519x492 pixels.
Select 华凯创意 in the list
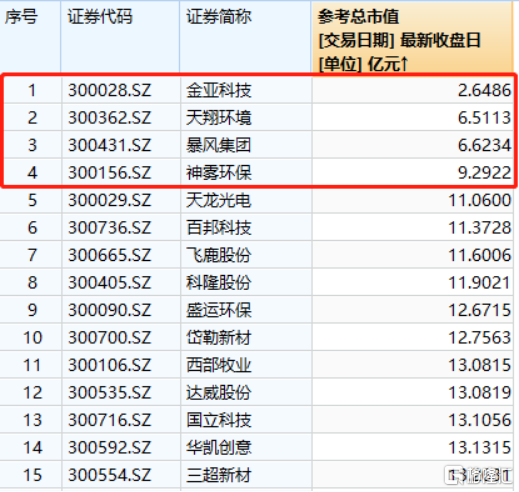[219, 447]
